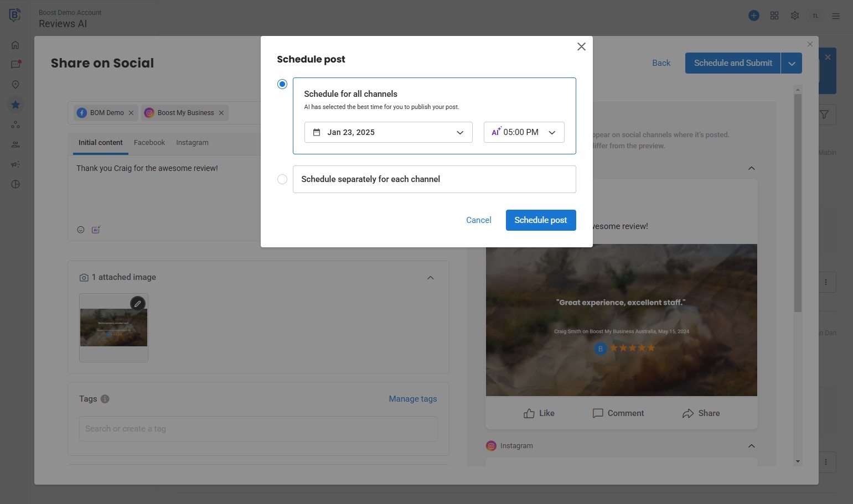Open the settings gear in top bar
853x504 pixels.
795,15
